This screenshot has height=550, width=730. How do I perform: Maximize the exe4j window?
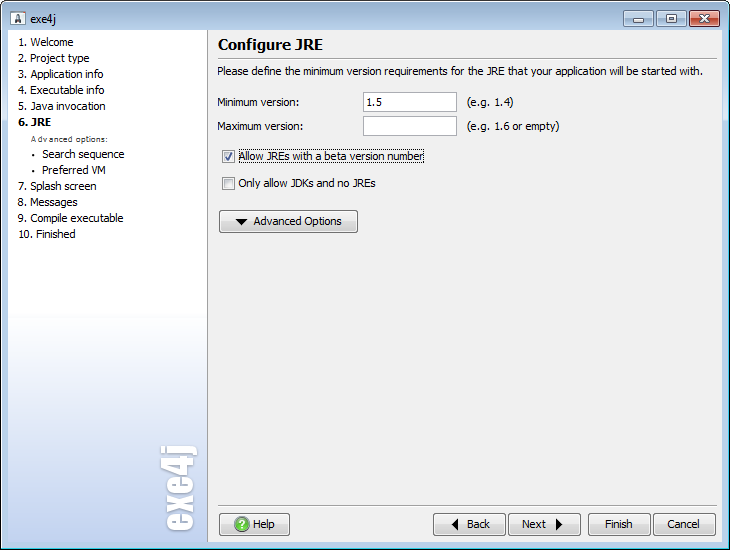point(671,19)
